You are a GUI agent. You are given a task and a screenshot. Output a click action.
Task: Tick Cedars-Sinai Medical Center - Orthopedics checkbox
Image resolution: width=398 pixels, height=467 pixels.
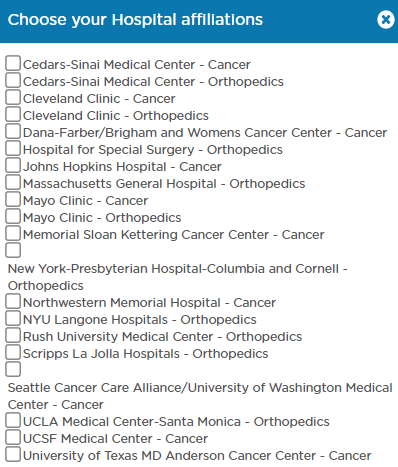(13, 80)
